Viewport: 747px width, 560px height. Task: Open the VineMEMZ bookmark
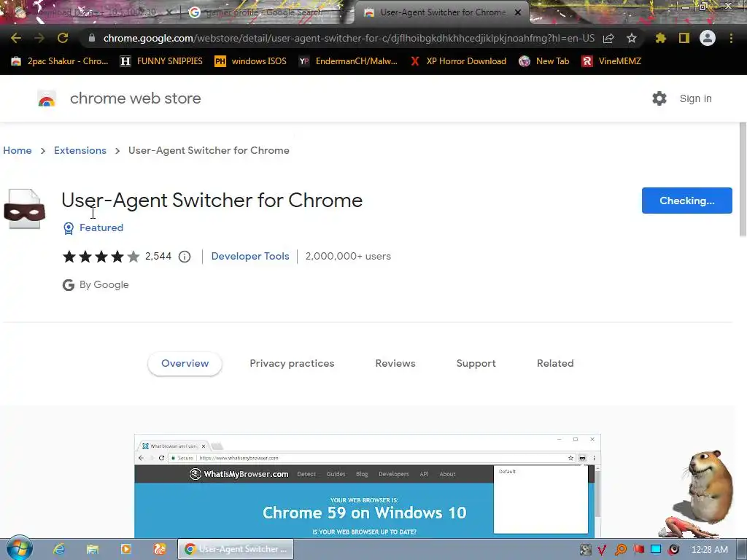(611, 61)
